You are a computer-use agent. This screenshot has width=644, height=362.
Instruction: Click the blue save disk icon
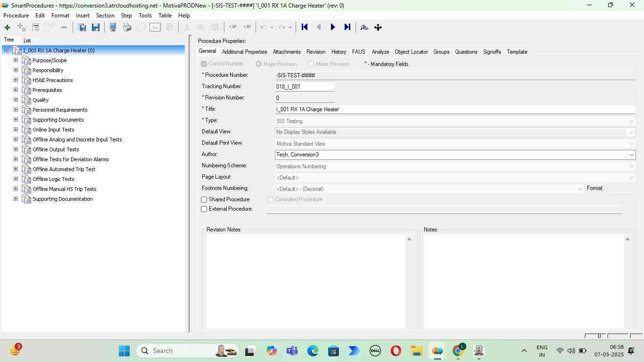click(x=96, y=27)
